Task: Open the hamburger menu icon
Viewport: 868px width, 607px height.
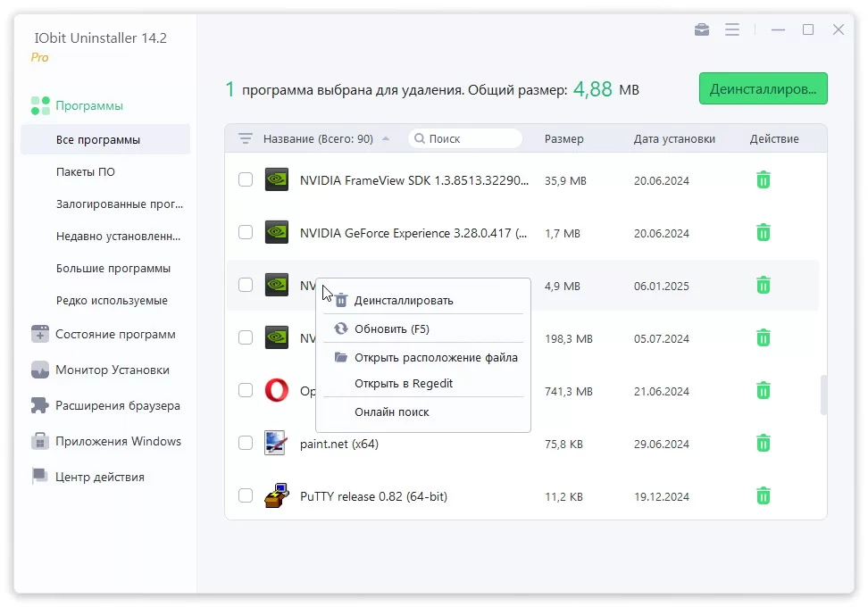Action: point(732,29)
